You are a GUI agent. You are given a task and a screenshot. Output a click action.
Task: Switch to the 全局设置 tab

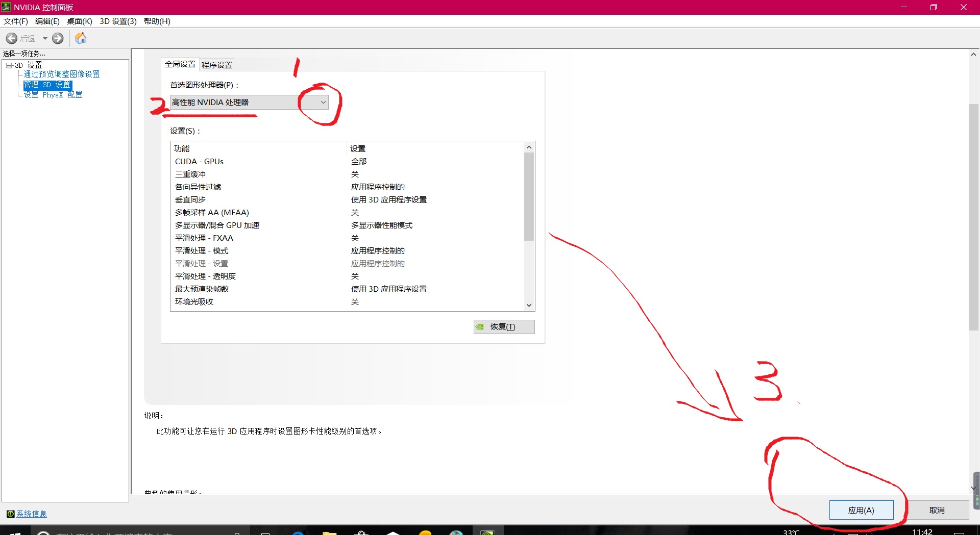[180, 64]
